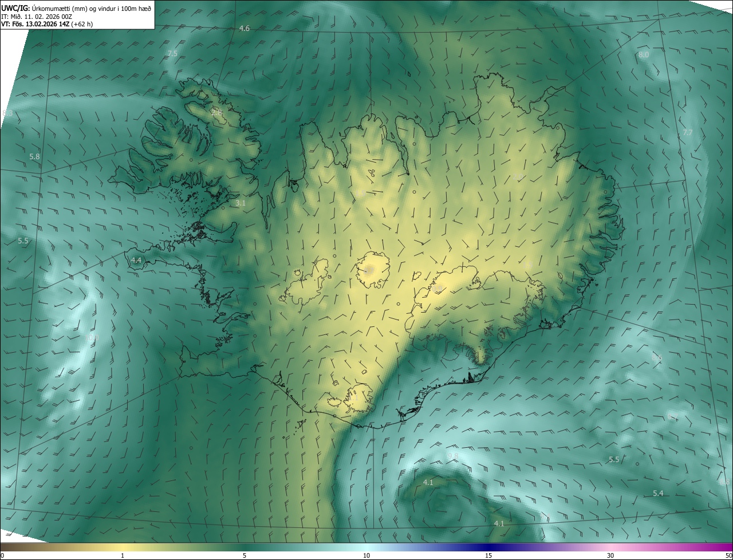Click the colour scale tick label '10'
The width and height of the screenshot is (733, 560).
click(366, 555)
